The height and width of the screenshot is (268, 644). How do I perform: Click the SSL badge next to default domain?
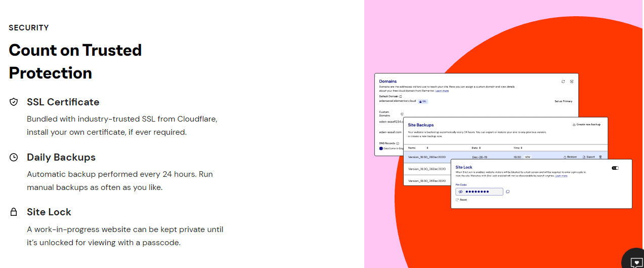[x=423, y=101]
